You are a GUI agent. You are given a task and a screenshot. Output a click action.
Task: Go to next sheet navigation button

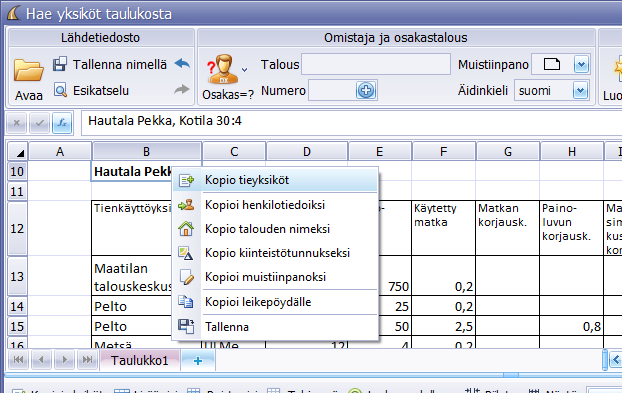(x=64, y=360)
